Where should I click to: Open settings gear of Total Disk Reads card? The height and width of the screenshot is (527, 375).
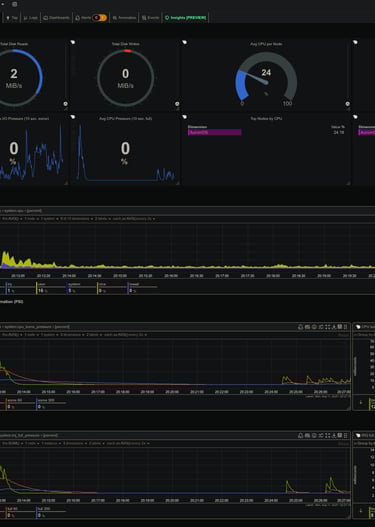(66, 104)
